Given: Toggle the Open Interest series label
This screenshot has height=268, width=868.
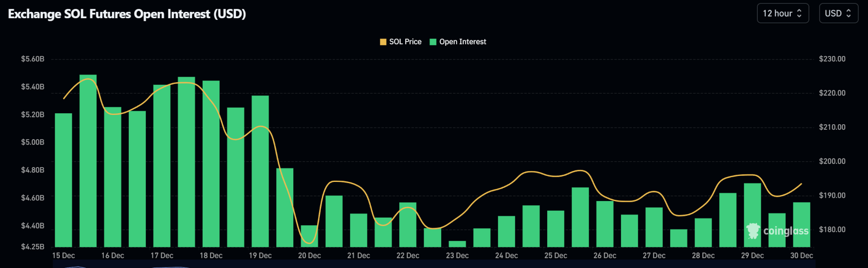Looking at the screenshot, I should 462,42.
